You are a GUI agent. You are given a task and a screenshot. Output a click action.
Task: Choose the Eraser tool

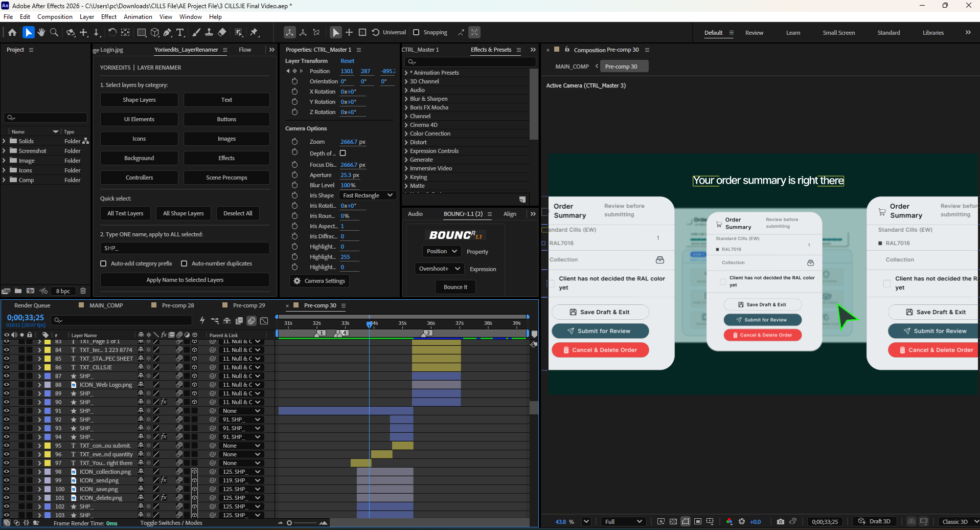pos(222,32)
